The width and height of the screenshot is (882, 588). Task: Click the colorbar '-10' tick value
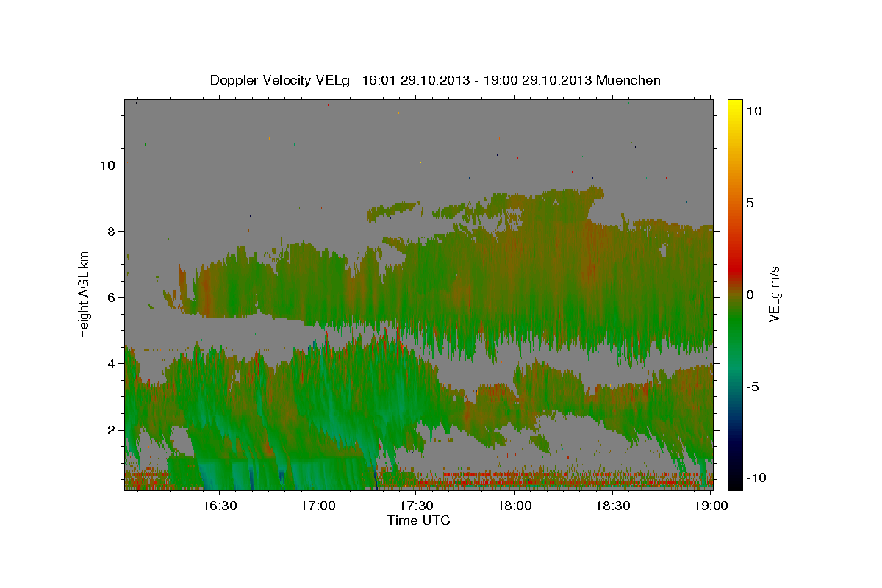[x=755, y=478]
